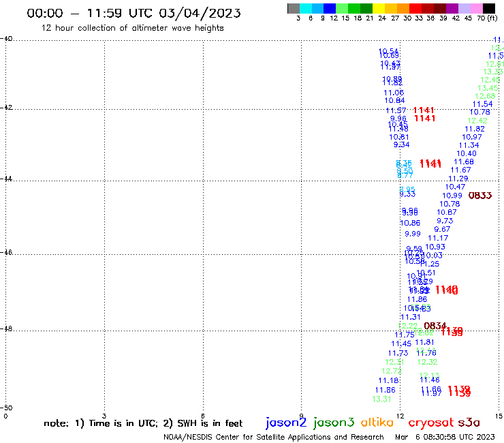The width and height of the screenshot is (504, 443).
Task: Click the green wave height value '12.32'
Action: pos(427,362)
